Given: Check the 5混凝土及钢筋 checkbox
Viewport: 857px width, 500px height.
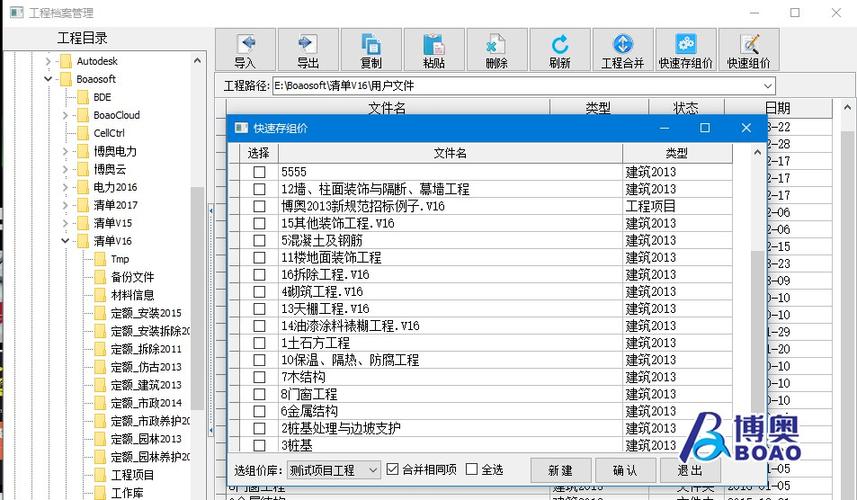Looking at the screenshot, I should pos(259,240).
